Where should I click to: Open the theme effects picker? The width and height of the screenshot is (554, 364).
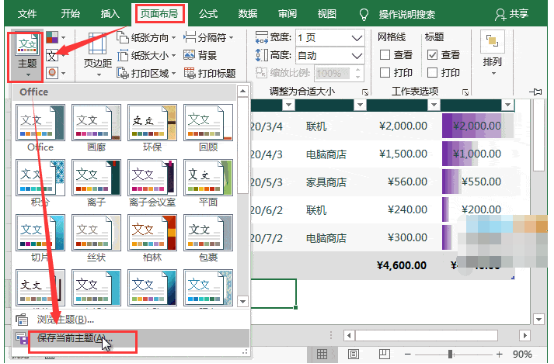(56, 73)
